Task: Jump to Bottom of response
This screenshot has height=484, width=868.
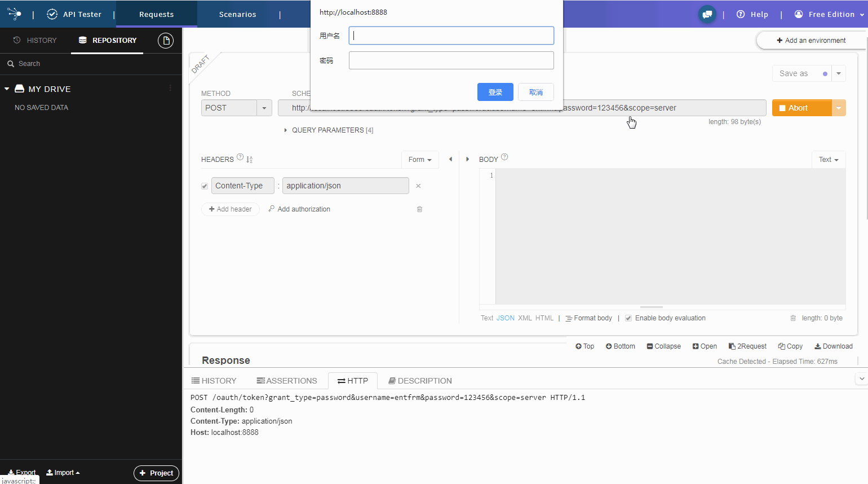Action: click(x=620, y=346)
